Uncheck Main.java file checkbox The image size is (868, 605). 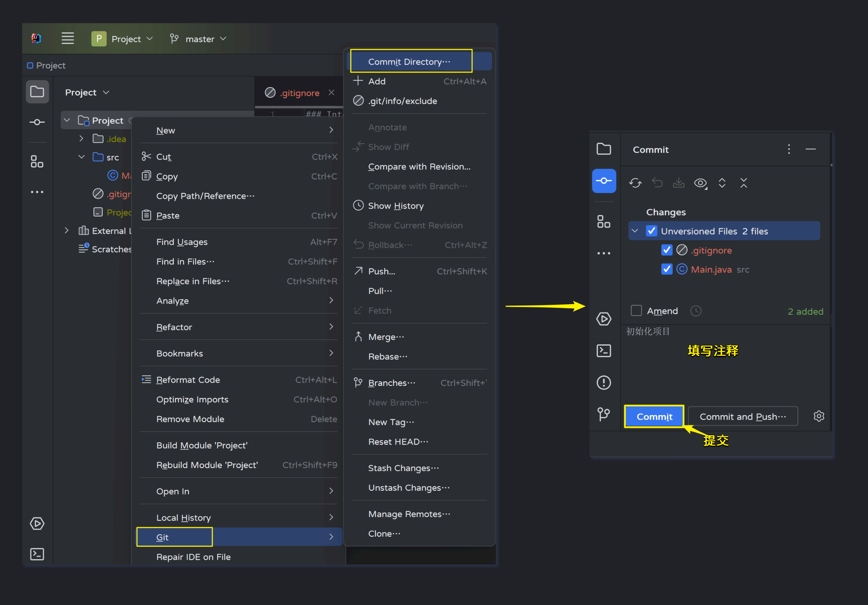667,269
